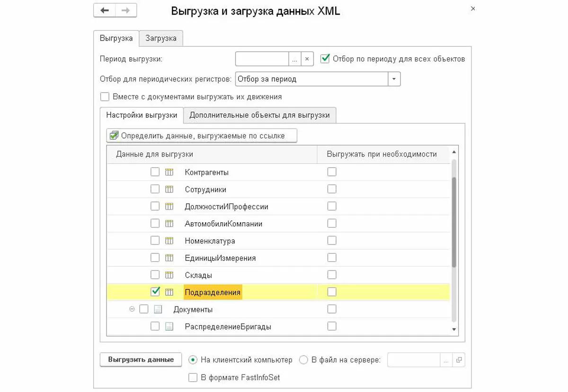Open periodic registers filter dropdown
This screenshot has width=568, height=392.
394,79
